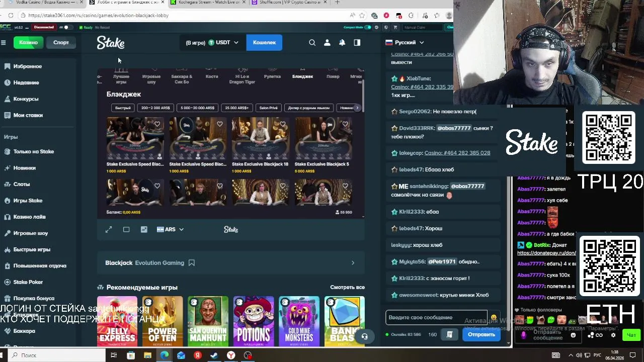Open the Кошелек wallet
The height and width of the screenshot is (362, 644).
[264, 43]
